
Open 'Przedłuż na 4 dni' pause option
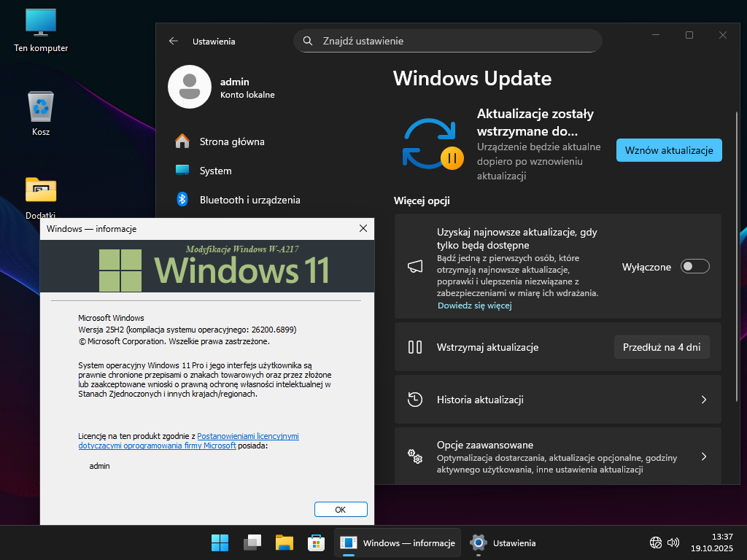pos(661,347)
